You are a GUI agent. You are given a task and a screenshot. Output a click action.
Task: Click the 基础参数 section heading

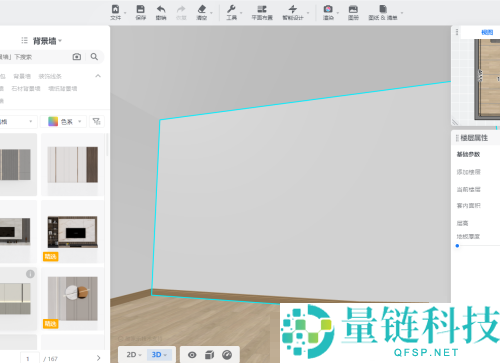[468, 154]
